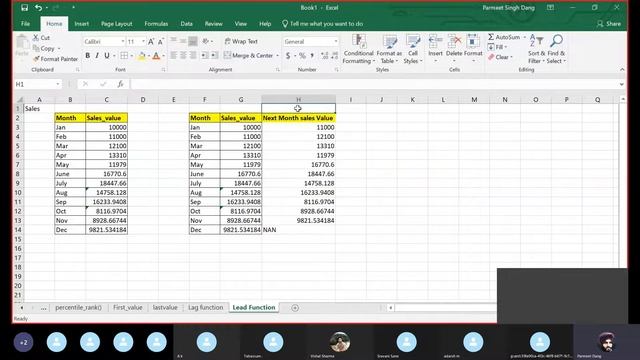Apply percent style format
Screen dimensions: 640x360
(302, 56)
